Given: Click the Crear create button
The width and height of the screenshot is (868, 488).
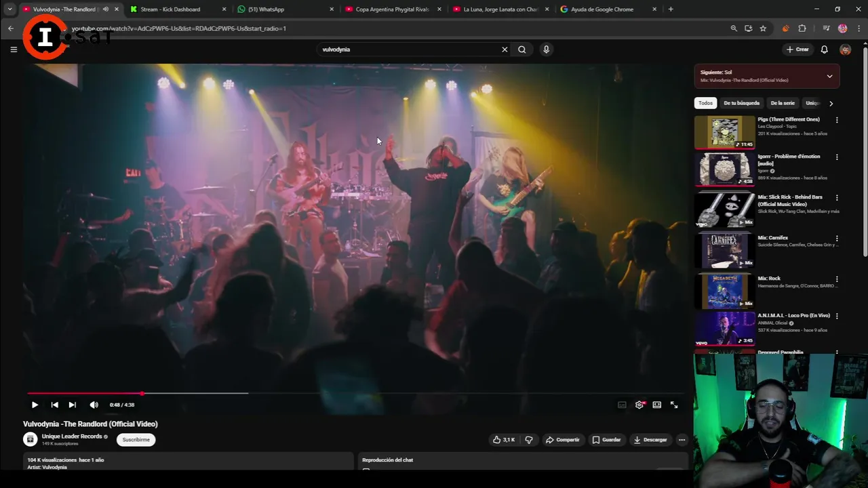Looking at the screenshot, I should [x=797, y=49].
